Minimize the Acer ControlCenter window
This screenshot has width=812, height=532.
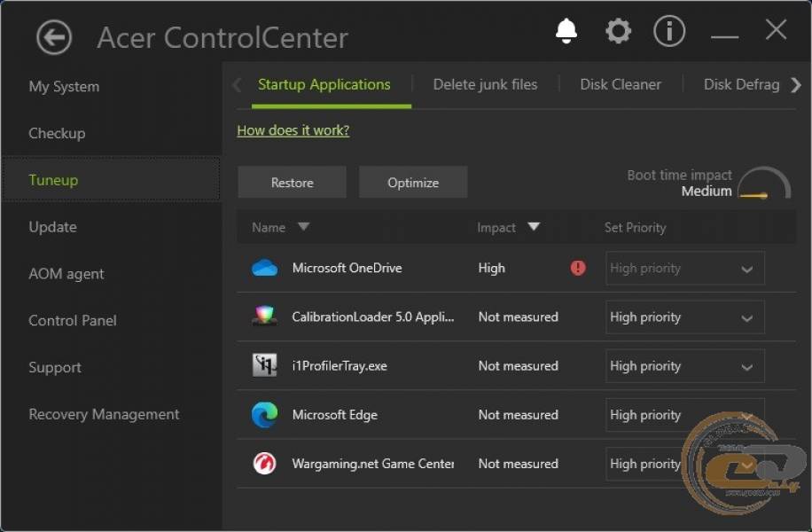pos(724,36)
